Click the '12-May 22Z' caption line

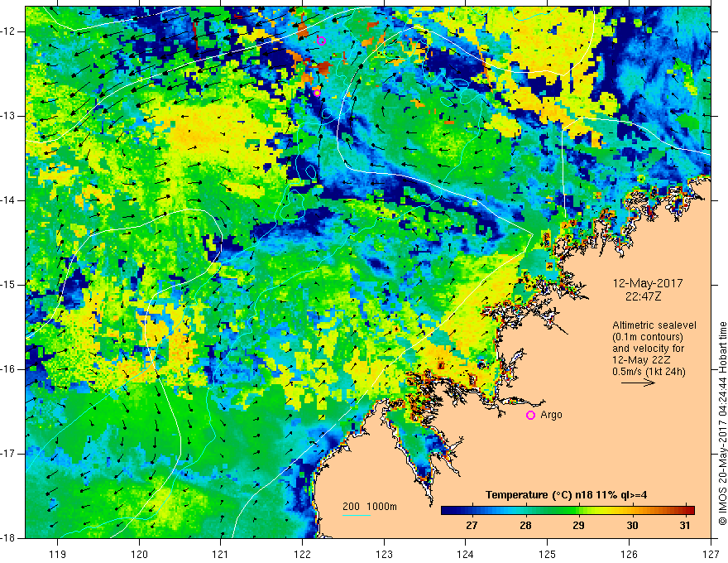coord(641,360)
